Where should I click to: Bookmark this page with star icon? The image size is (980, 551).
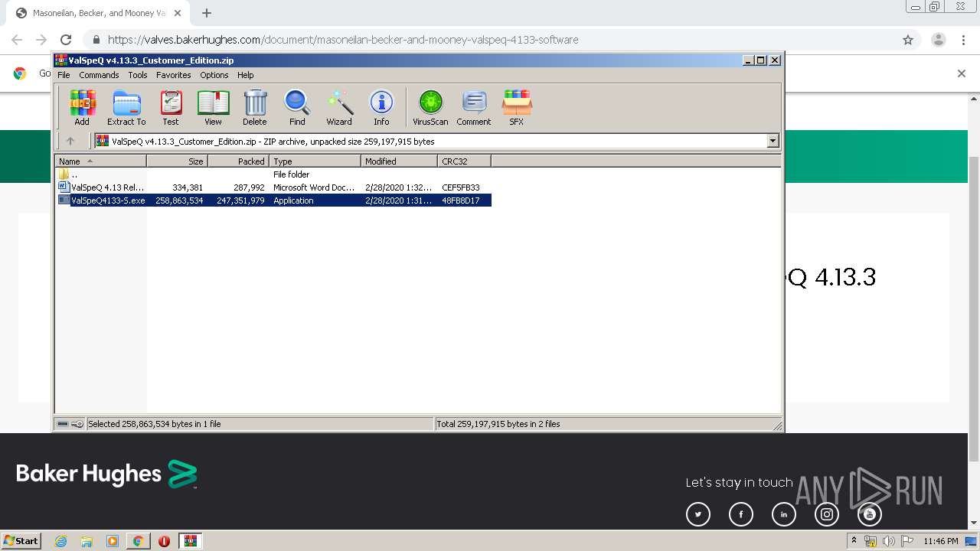point(908,40)
